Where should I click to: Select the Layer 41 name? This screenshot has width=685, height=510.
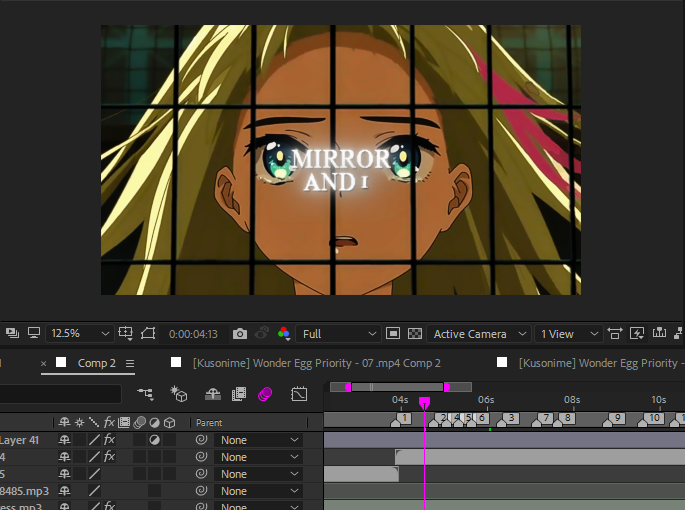point(19,440)
